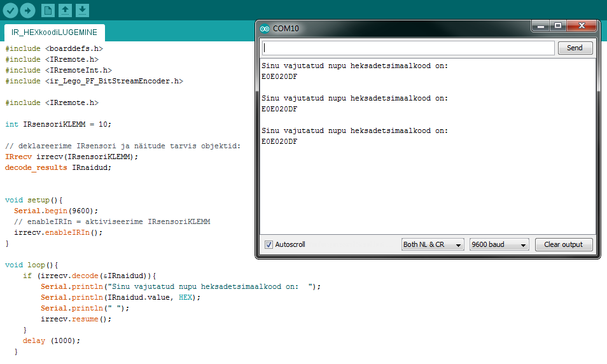Image resolution: width=607 pixels, height=364 pixels.
Task: Click the Open sketch up-arrow icon
Action: tap(65, 10)
